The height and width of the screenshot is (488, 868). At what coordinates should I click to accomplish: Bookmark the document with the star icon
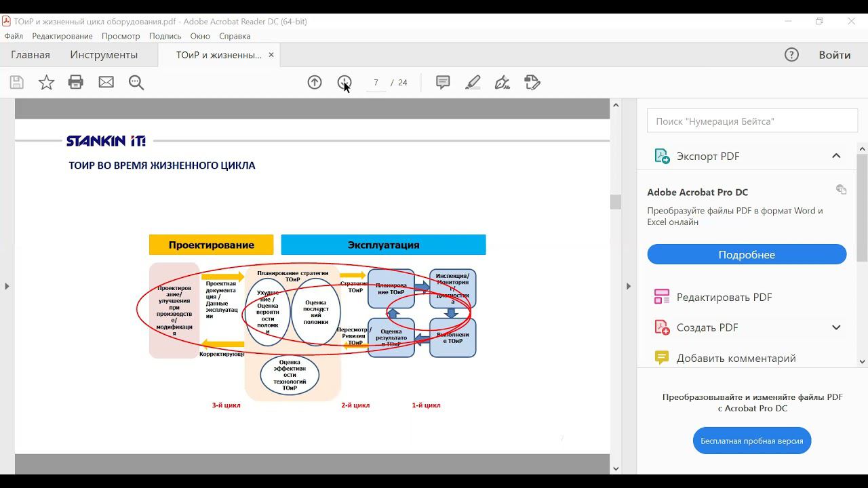(x=46, y=83)
